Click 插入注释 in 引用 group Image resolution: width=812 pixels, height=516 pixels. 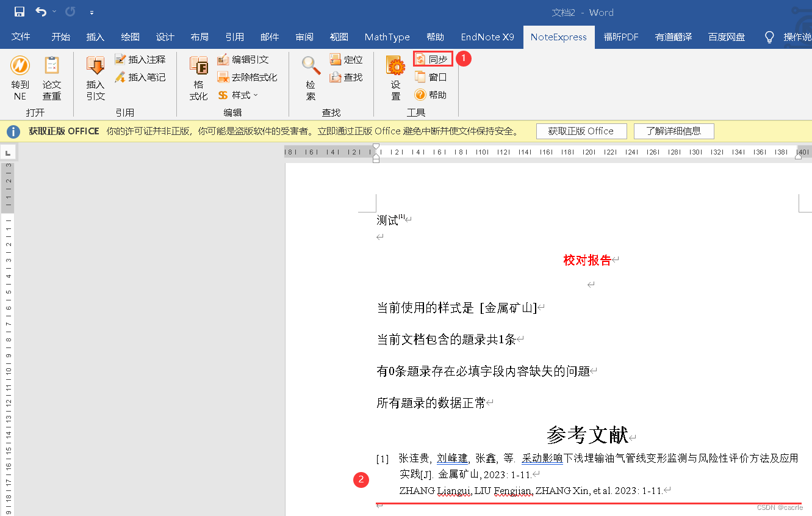click(140, 59)
